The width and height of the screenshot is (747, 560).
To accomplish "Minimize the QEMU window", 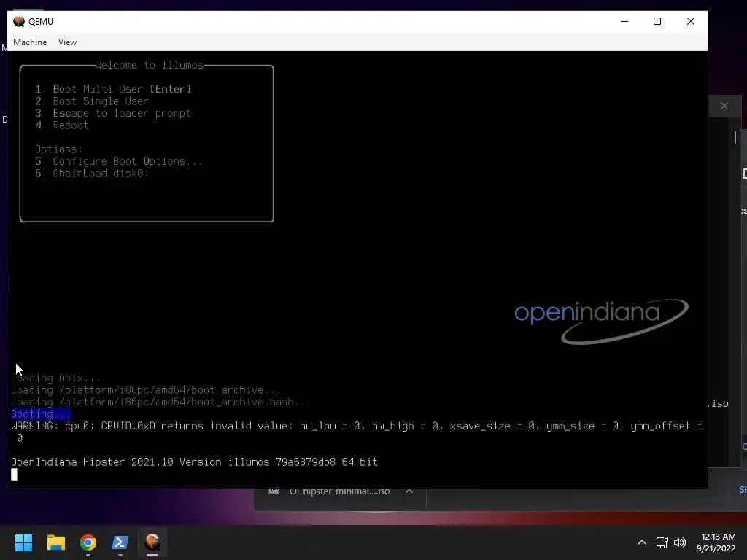I will [624, 21].
